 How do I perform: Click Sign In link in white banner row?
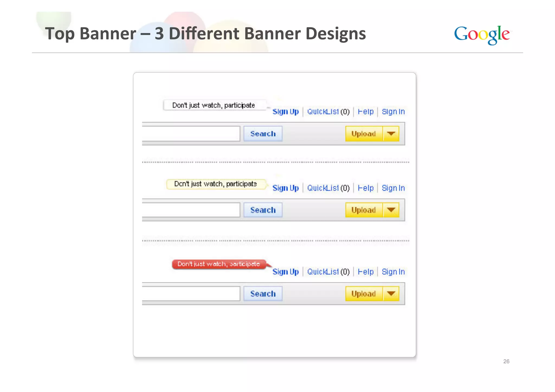(393, 112)
